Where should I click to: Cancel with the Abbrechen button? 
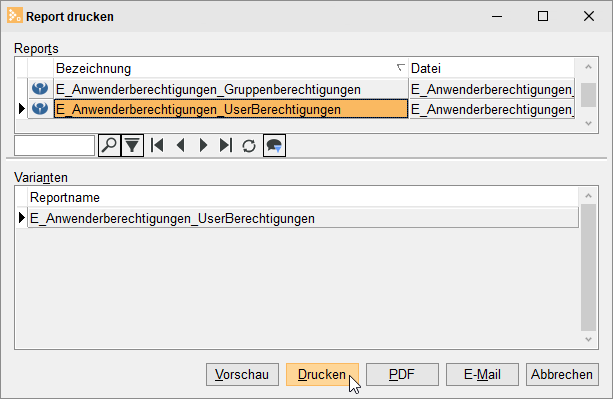(x=562, y=374)
